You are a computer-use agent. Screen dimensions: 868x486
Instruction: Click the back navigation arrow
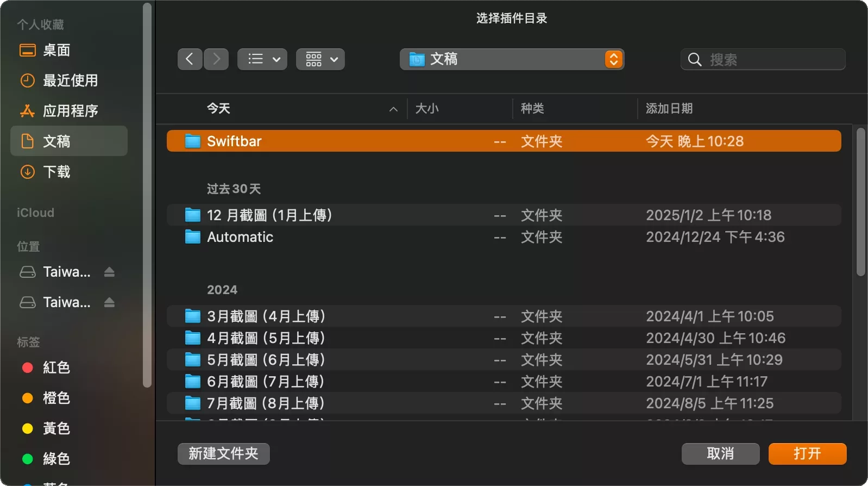pyautogui.click(x=190, y=59)
